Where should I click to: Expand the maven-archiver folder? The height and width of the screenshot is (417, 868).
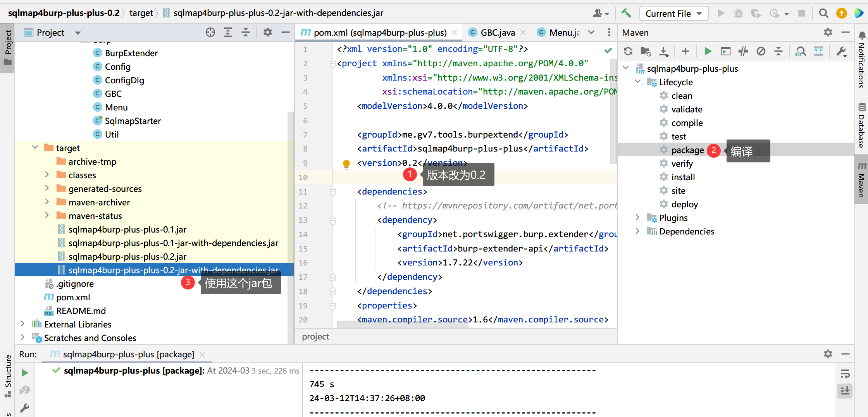(47, 202)
